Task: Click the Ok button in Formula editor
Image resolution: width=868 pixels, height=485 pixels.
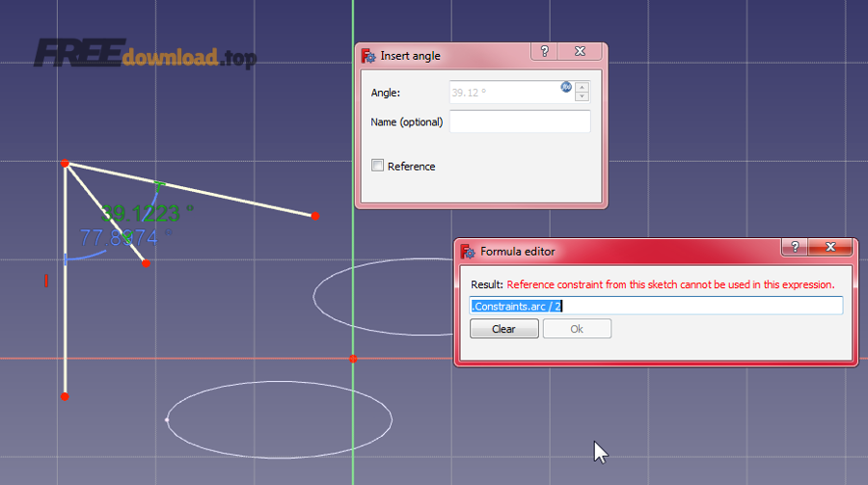Action: (x=577, y=329)
